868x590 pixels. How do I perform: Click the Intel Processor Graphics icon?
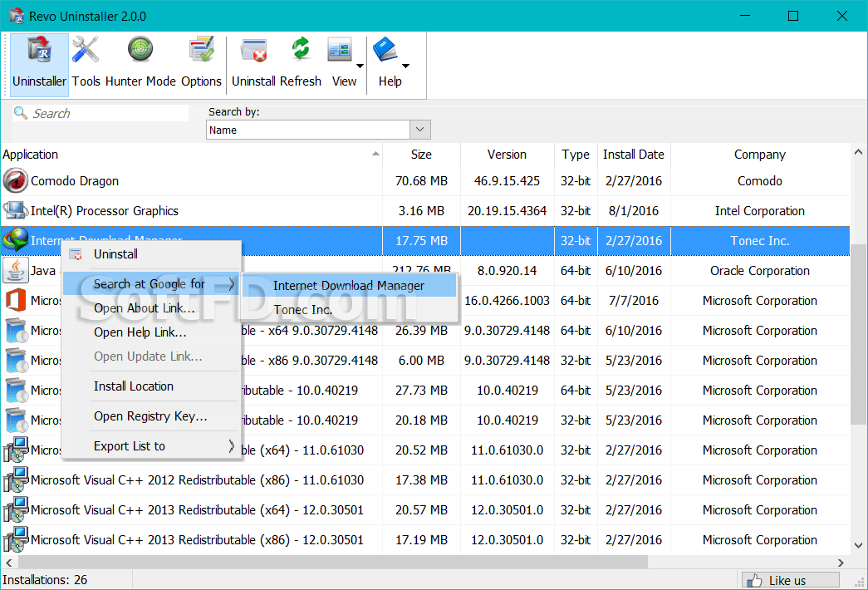[x=16, y=210]
